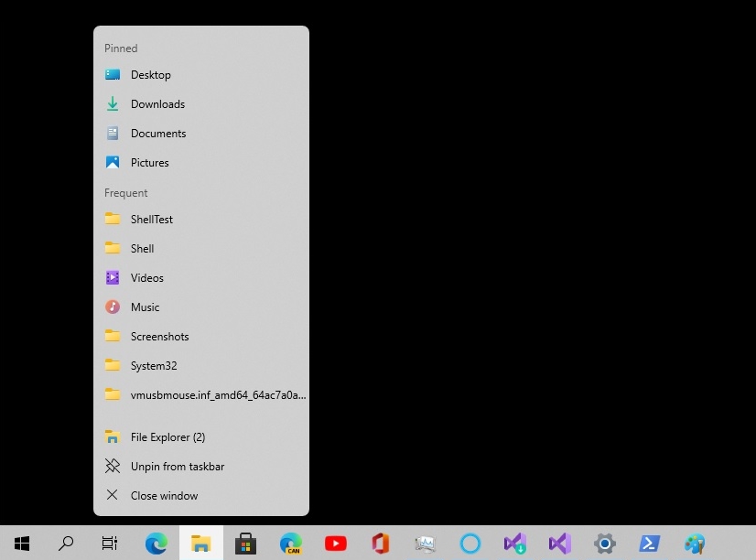Image resolution: width=756 pixels, height=560 pixels.
Task: Choose Close window in jump list
Action: pos(201,495)
